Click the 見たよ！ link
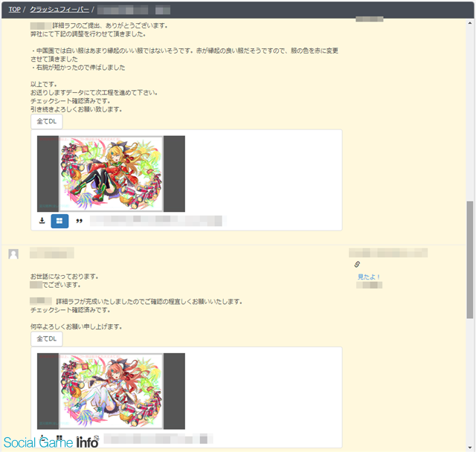Screen dimensions: 476x452 tap(369, 277)
